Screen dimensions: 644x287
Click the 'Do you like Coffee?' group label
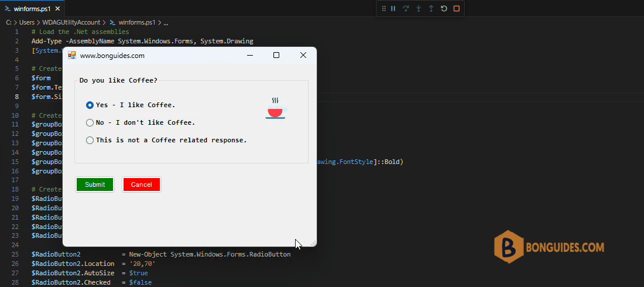[118, 81]
